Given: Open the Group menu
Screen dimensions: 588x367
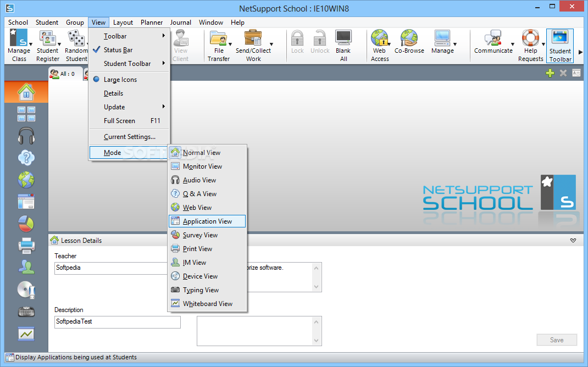Looking at the screenshot, I should (x=75, y=23).
